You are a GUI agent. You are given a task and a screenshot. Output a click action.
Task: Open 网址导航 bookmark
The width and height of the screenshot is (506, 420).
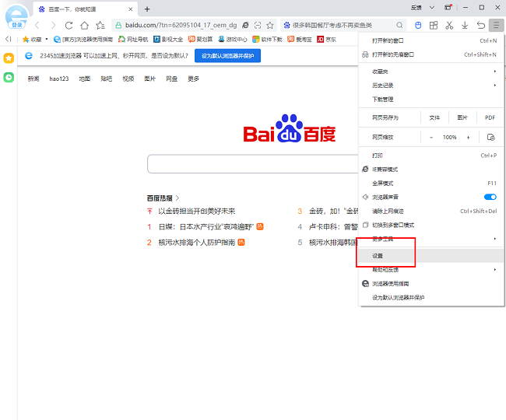tap(133, 39)
